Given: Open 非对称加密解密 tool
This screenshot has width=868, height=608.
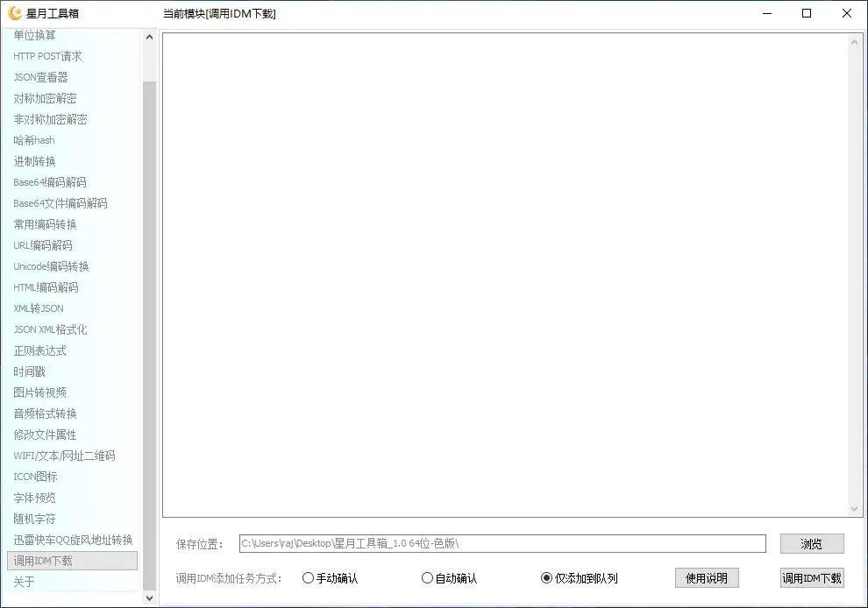Looking at the screenshot, I should click(50, 119).
